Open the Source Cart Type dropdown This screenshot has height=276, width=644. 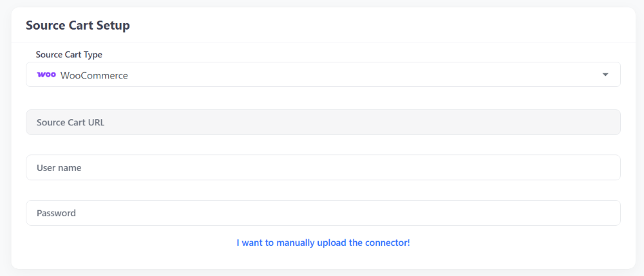point(323,75)
